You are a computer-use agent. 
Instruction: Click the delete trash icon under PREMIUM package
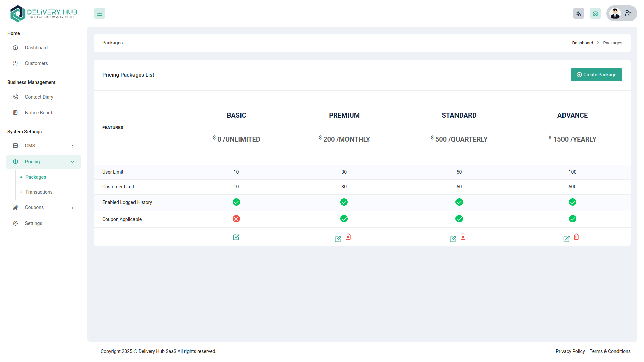pos(348,237)
